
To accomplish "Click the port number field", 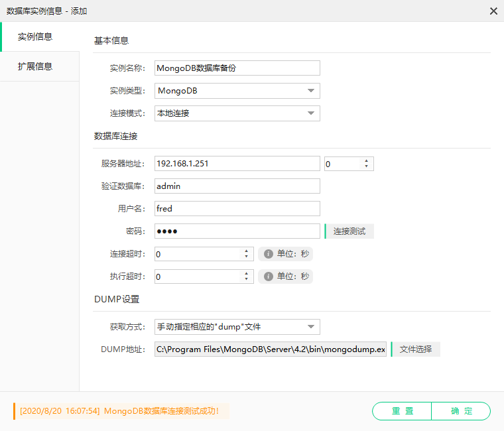I will 343,164.
